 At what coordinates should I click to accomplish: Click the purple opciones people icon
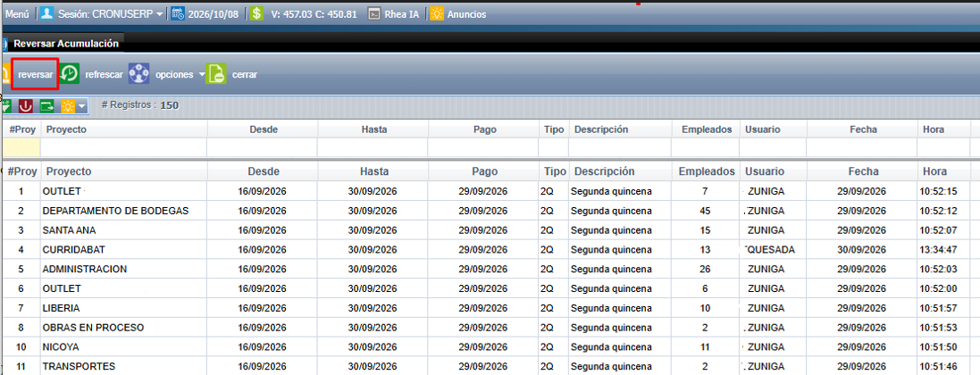[138, 74]
